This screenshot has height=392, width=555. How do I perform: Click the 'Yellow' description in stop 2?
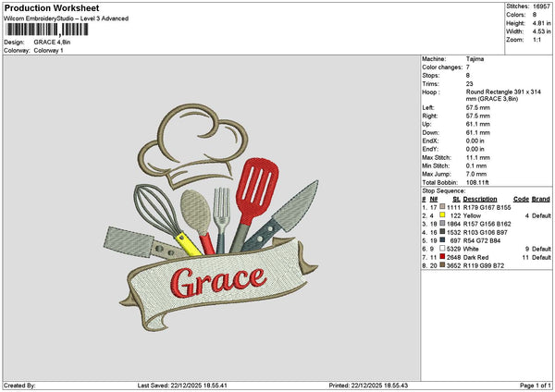[x=472, y=215]
